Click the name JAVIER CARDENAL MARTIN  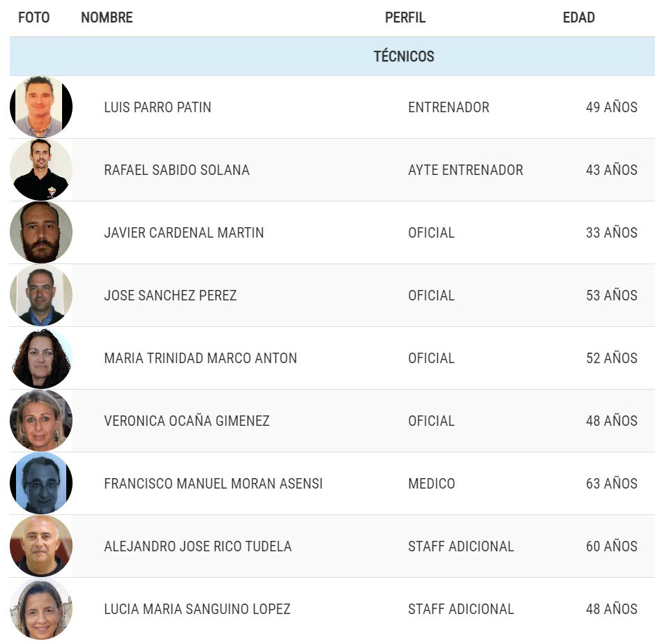tap(184, 233)
